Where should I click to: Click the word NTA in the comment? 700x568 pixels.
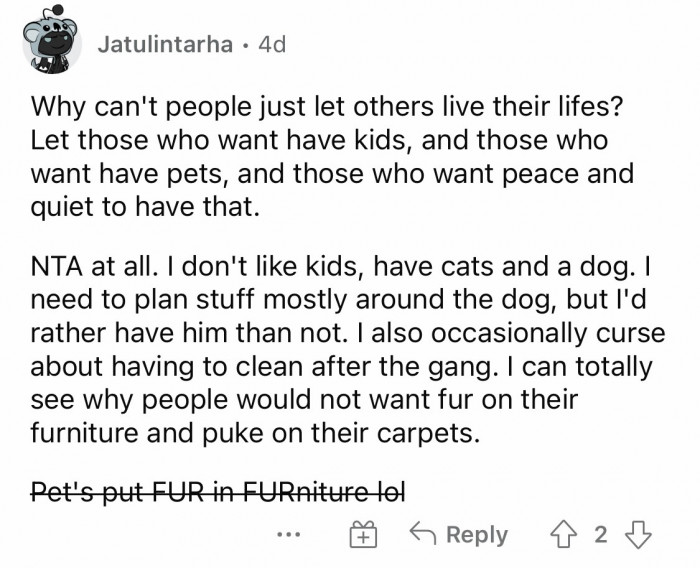click(58, 268)
